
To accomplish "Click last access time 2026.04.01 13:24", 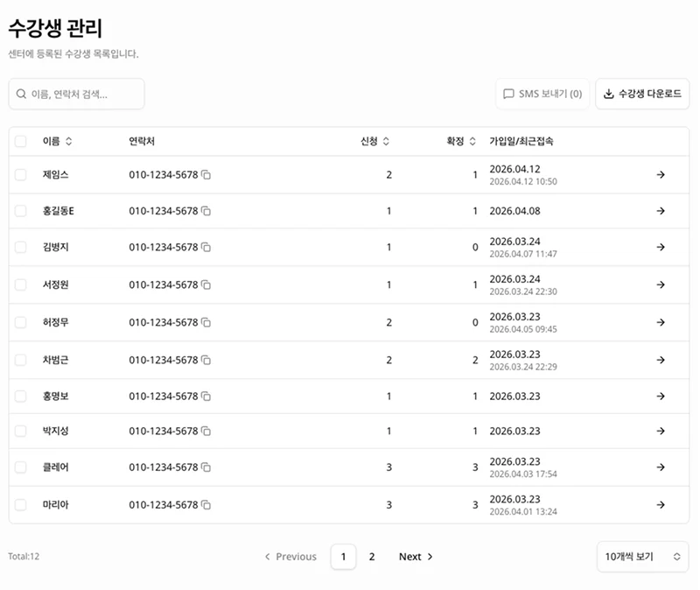I will [x=523, y=511].
